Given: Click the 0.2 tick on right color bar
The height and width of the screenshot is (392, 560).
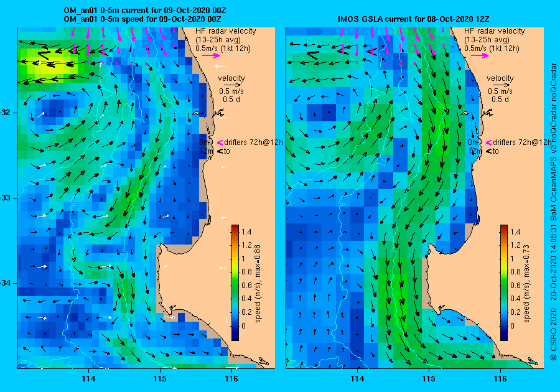Looking at the screenshot, I should click(516, 312).
